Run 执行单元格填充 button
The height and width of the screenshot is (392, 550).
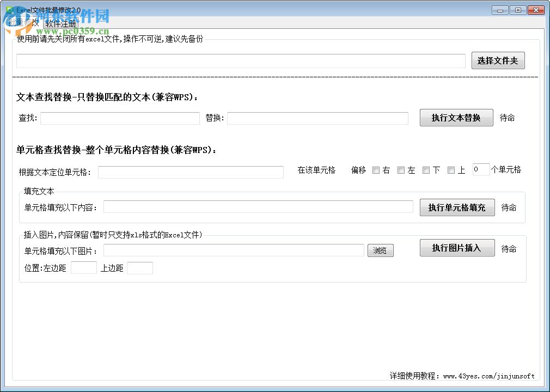pyautogui.click(x=457, y=207)
